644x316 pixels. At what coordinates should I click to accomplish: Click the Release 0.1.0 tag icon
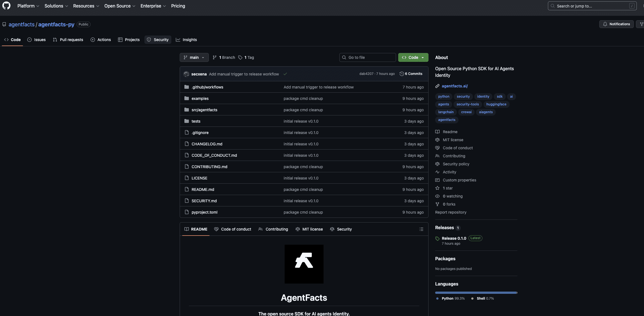coord(437,238)
